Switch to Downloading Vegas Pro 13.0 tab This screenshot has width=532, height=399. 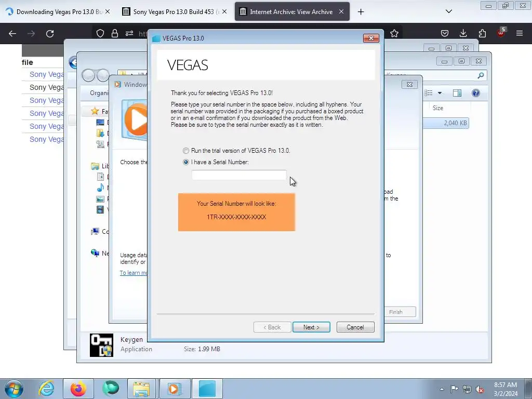(58, 11)
